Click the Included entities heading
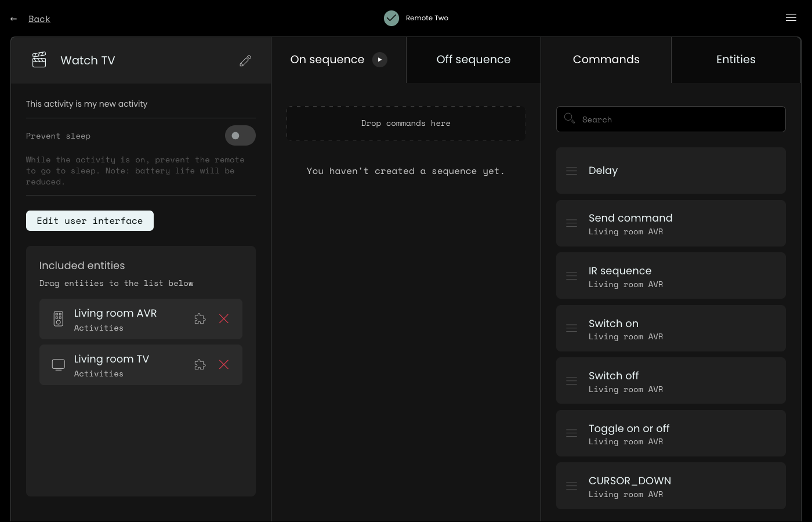The height and width of the screenshot is (522, 812). (x=82, y=266)
